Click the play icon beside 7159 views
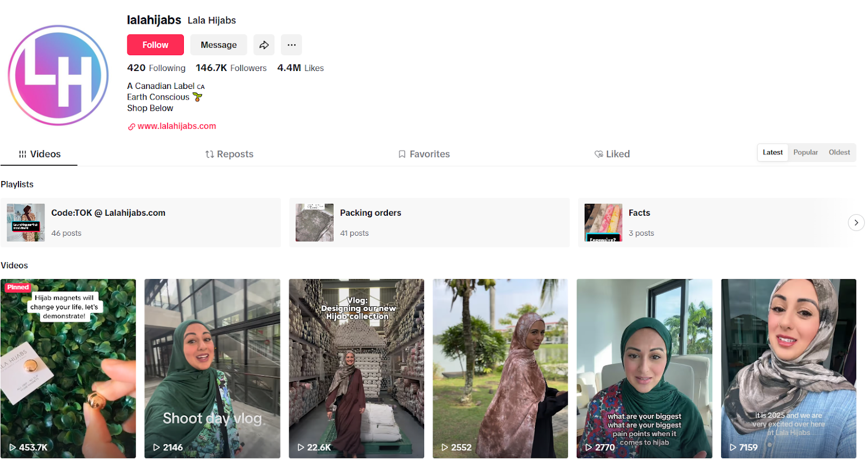 click(733, 448)
